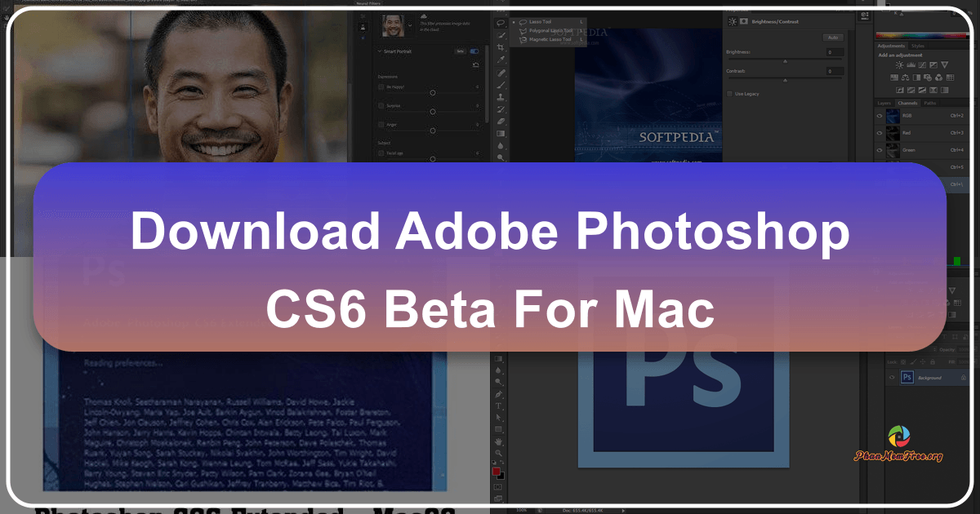Add a Curves adjustment from the Adjustments panel

point(923,64)
